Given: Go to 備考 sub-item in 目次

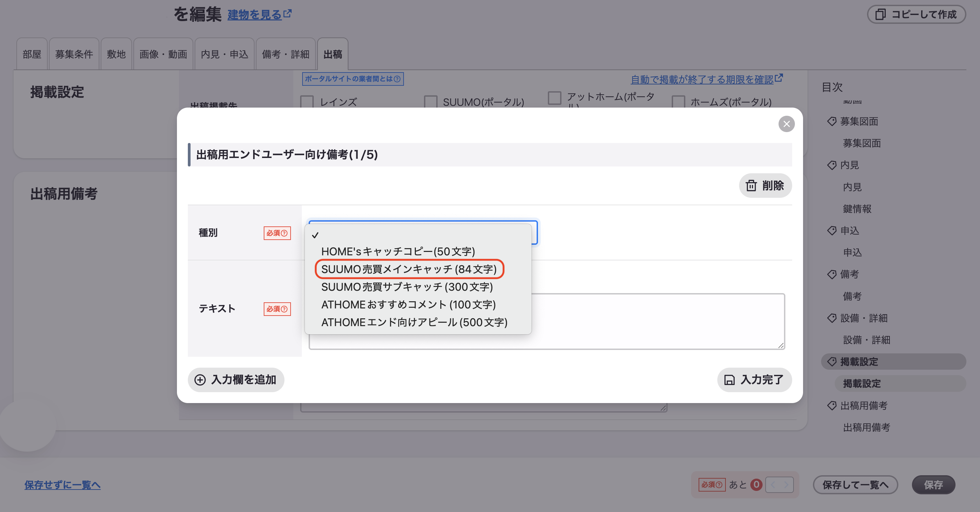Looking at the screenshot, I should [x=852, y=296].
